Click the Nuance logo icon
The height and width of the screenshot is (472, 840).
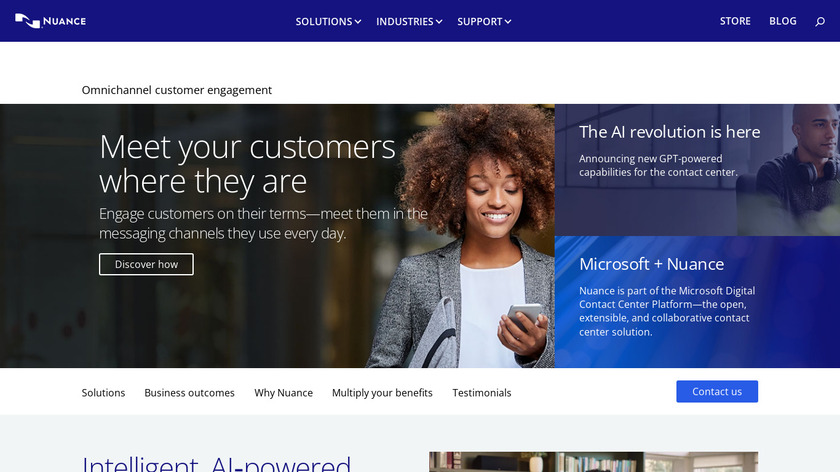pos(50,21)
